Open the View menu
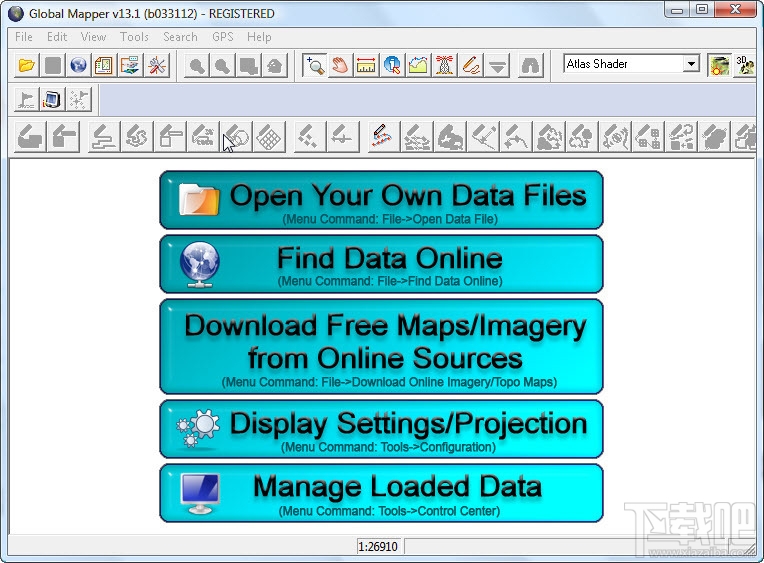Screen dimensions: 764x563 [93, 37]
